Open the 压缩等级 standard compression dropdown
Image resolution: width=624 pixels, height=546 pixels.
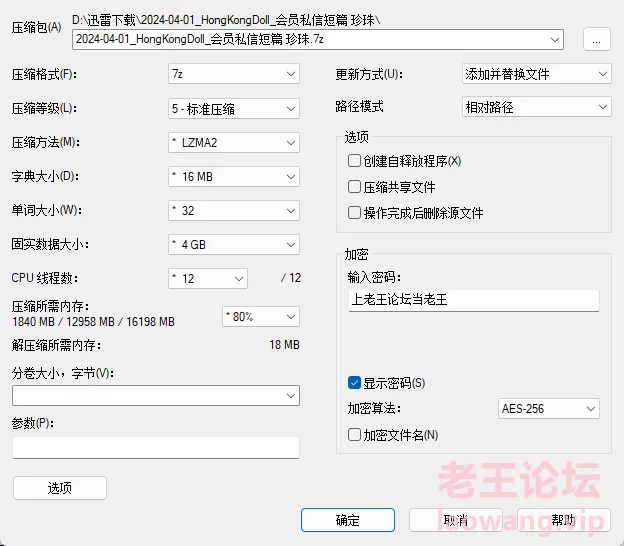tap(234, 109)
